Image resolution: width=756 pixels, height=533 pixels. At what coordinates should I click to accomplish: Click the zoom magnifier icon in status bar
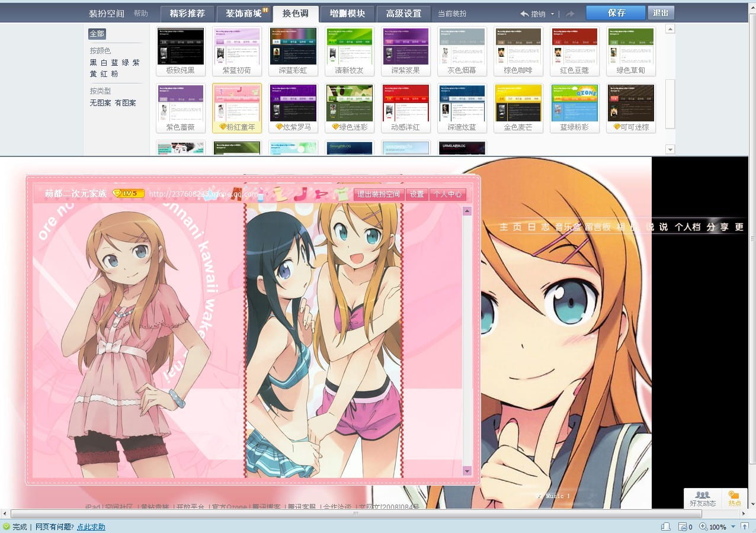tap(703, 526)
